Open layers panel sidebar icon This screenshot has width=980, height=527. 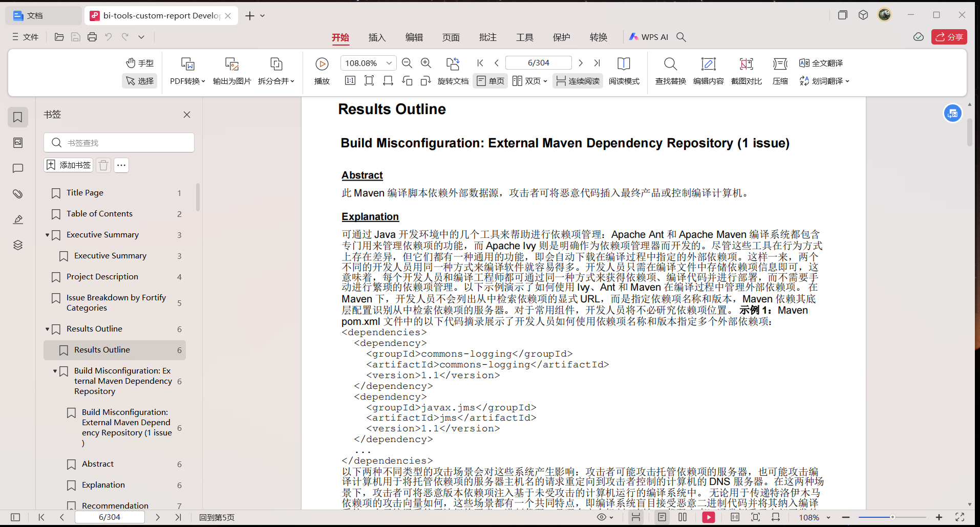pos(18,245)
